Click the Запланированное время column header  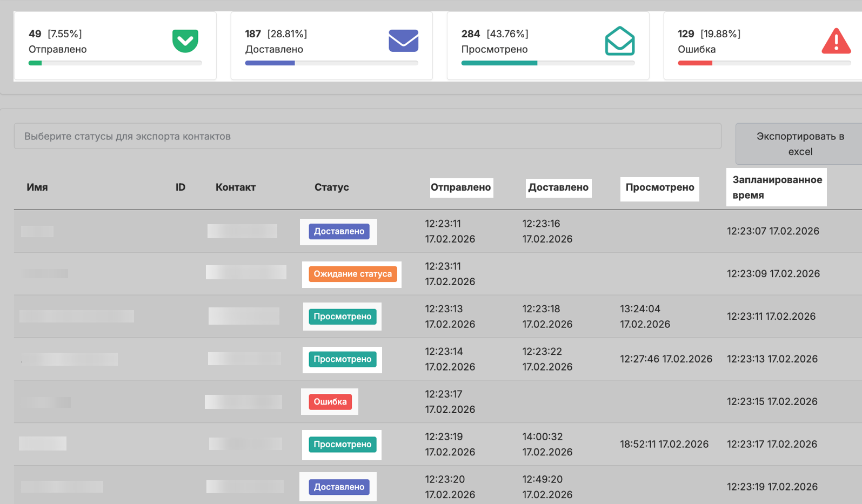(777, 187)
